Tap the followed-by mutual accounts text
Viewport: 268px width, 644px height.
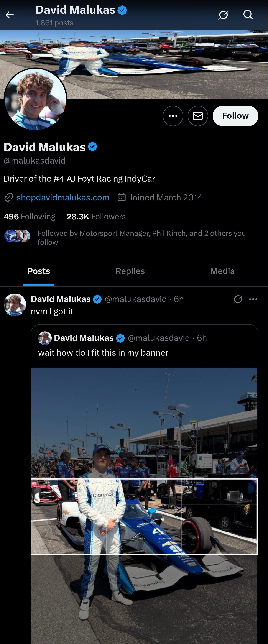pos(141,238)
